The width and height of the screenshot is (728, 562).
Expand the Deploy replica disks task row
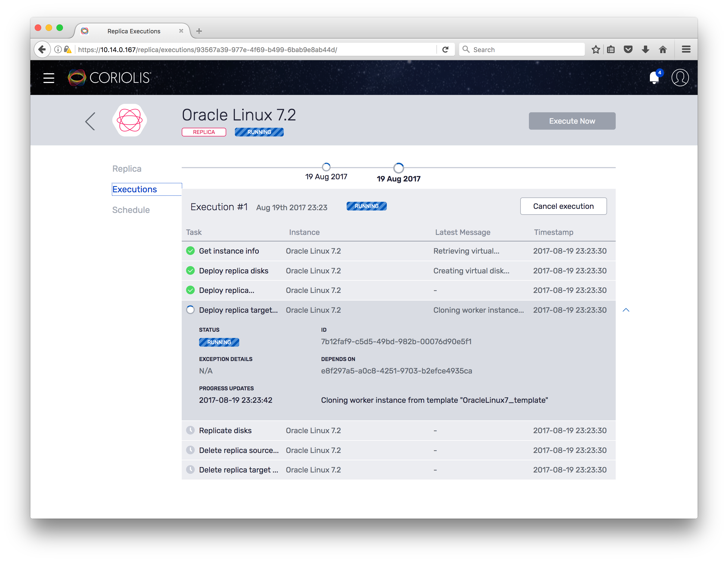[x=398, y=271]
